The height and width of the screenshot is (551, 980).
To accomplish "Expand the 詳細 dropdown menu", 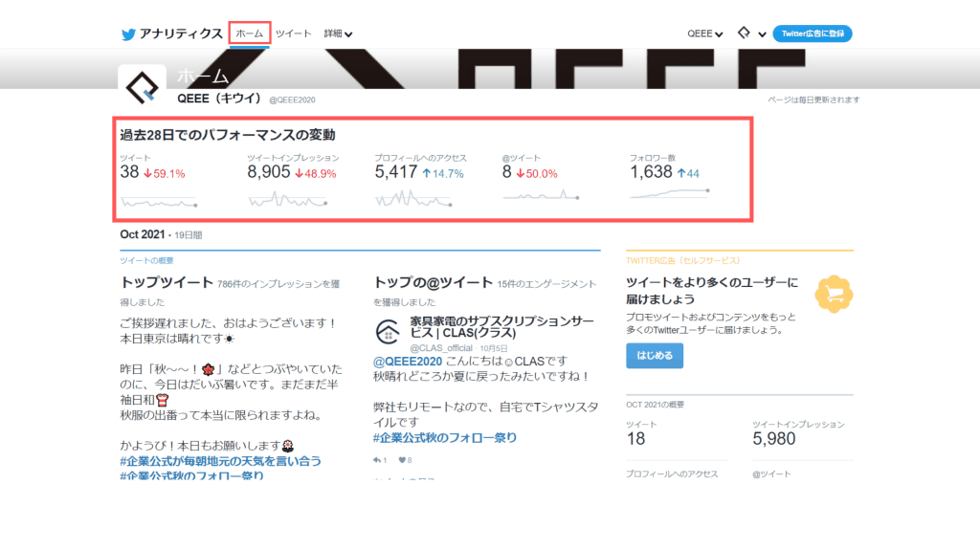I will [338, 33].
